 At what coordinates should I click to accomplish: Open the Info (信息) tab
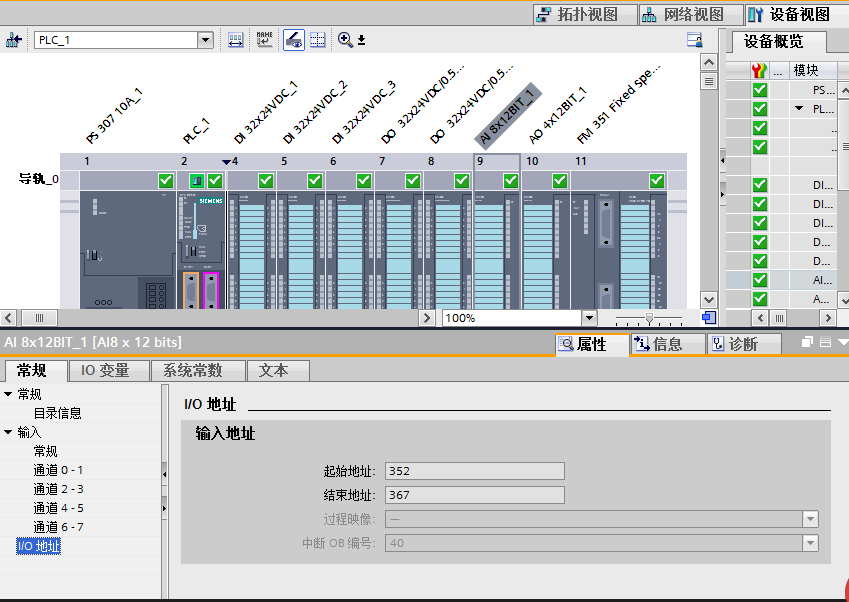(668, 344)
